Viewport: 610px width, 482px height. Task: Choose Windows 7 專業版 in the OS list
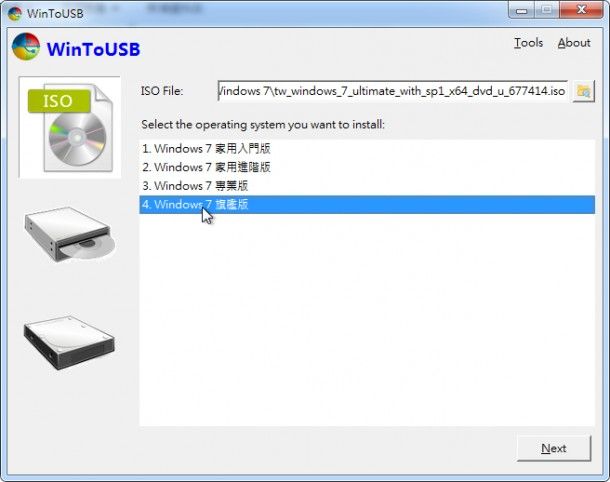click(x=367, y=186)
